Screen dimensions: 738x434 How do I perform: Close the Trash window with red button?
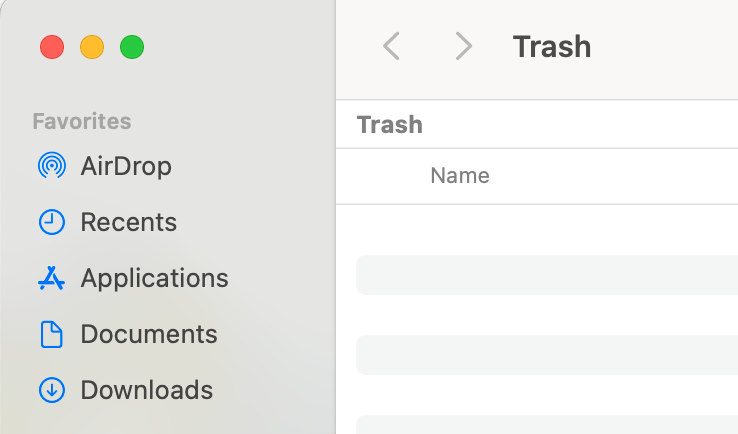[52, 47]
